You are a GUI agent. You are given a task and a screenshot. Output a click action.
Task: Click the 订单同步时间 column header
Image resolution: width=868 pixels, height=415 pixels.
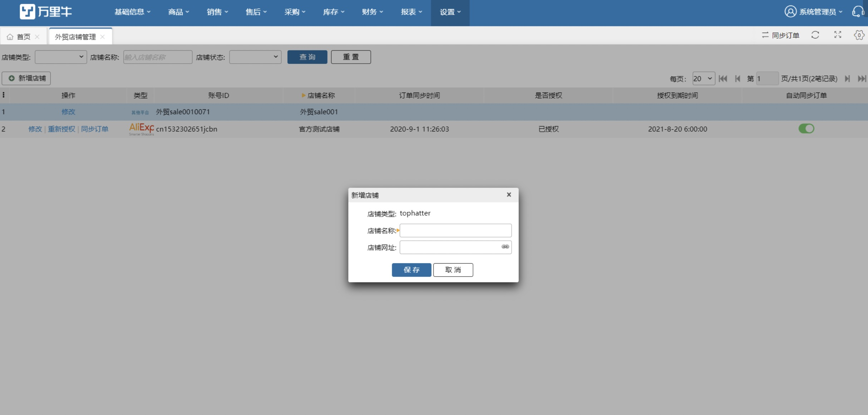[x=419, y=95]
